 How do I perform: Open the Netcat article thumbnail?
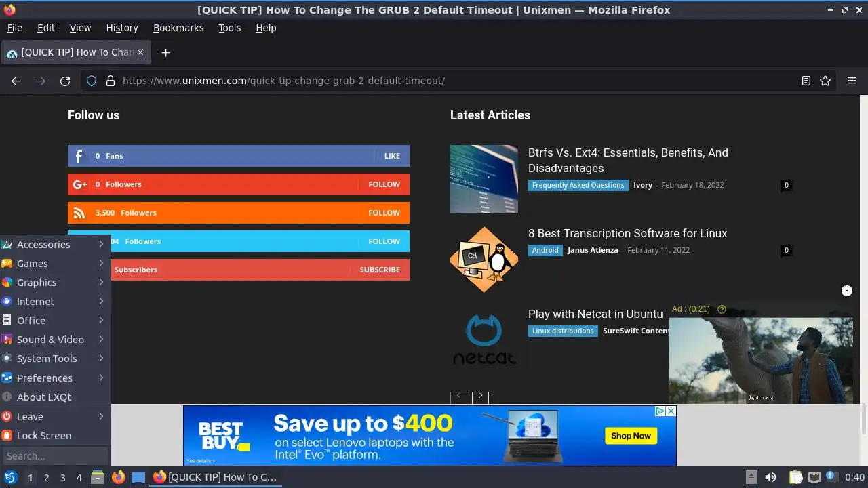[x=484, y=340]
